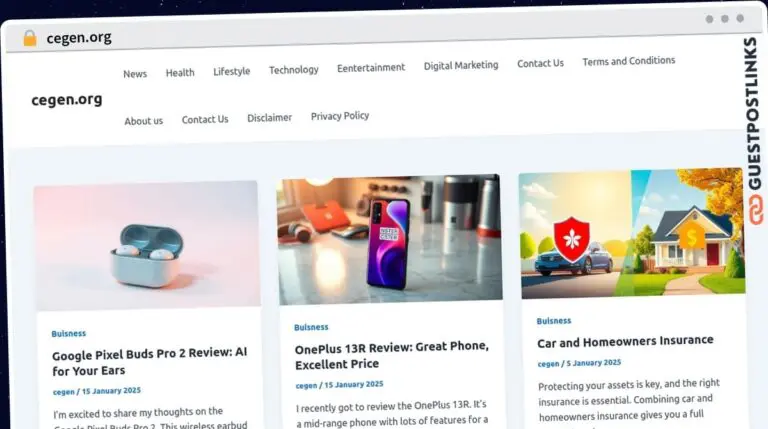Viewport: 768px width, 429px height.
Task: Open the car and house insurance image
Action: pos(632,233)
